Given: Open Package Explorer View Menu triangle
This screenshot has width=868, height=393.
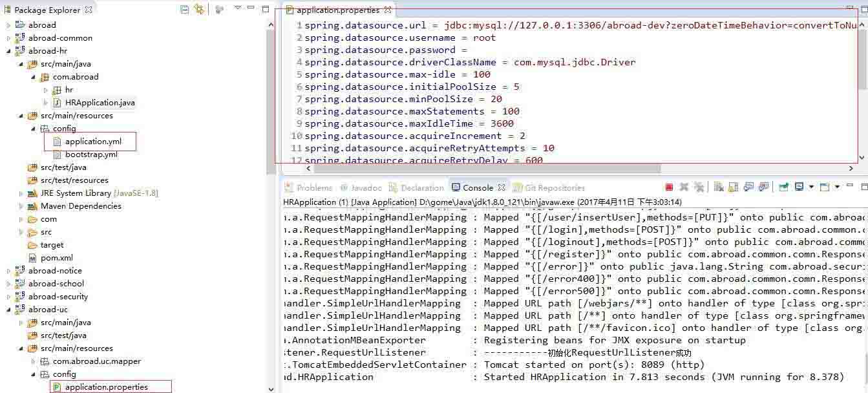Looking at the screenshot, I should pos(237,8).
